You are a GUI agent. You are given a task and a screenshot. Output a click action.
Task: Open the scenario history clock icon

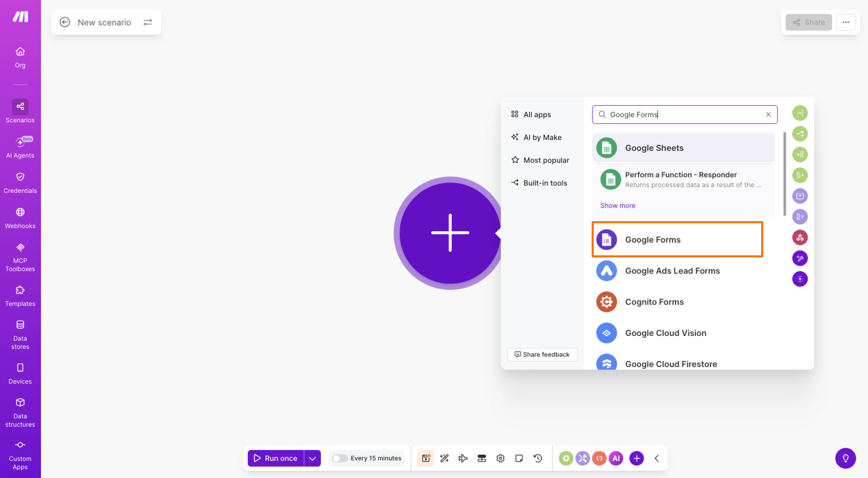538,458
